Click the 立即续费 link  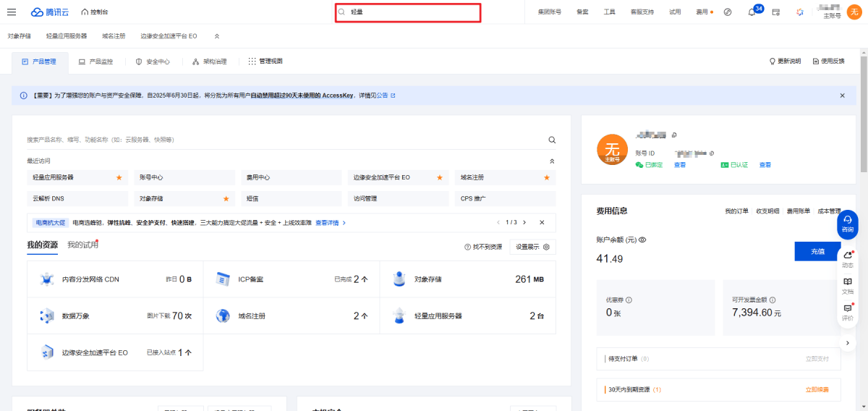point(817,389)
